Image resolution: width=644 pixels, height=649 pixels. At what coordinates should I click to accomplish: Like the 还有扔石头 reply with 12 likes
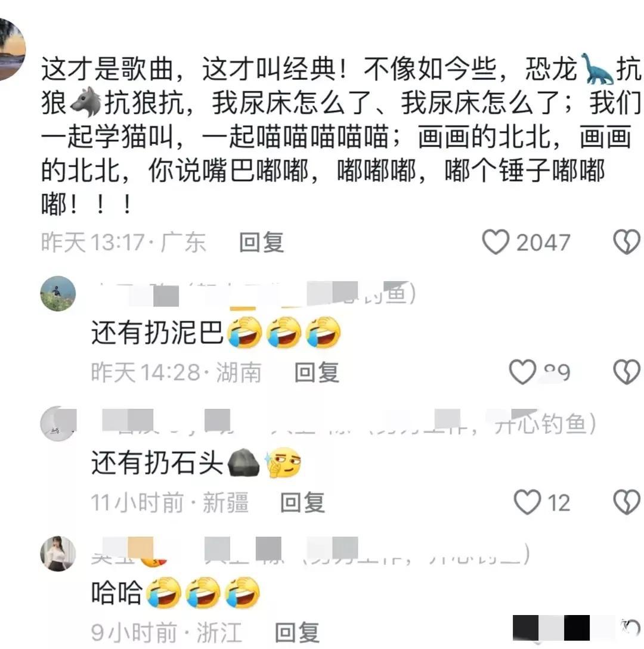tap(527, 502)
